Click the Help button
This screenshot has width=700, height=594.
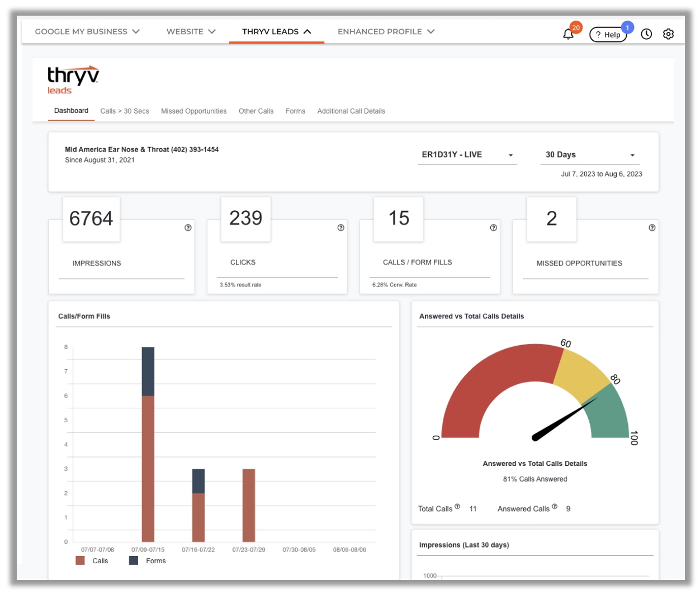608,35
